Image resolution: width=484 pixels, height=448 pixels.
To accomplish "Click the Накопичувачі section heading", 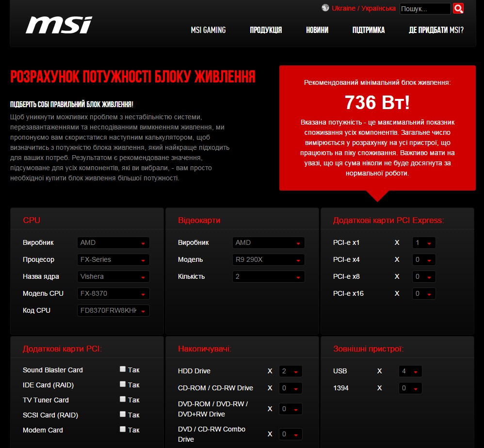I will 204,349.
